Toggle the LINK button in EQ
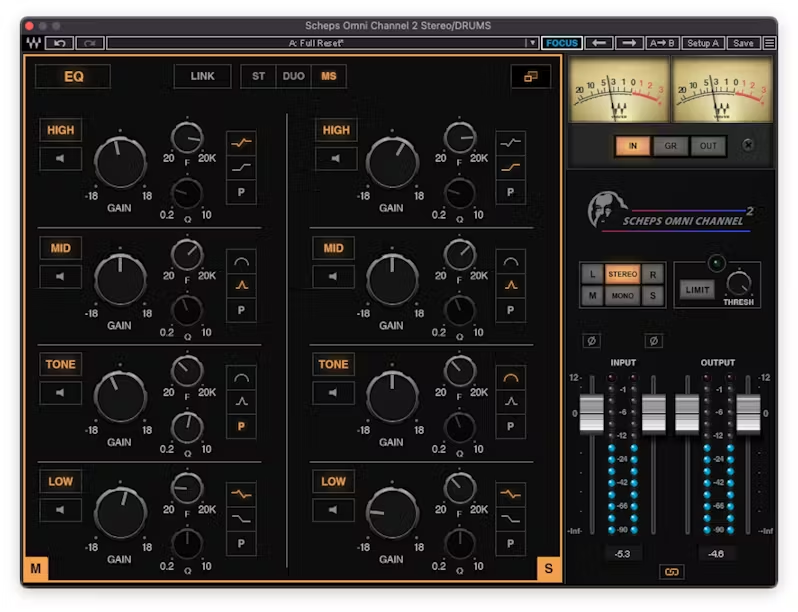Image resolution: width=798 pixels, height=612 pixels. coord(203,76)
